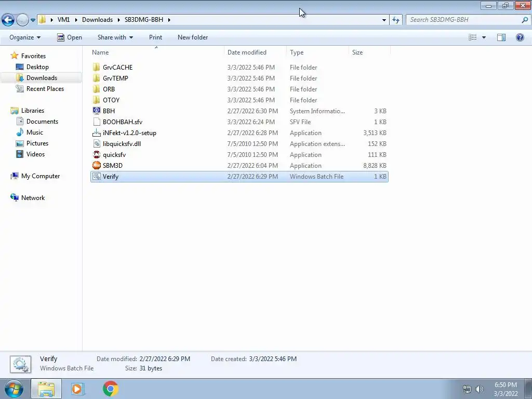Select Favorites in navigation pane
This screenshot has width=532, height=399.
33,56
